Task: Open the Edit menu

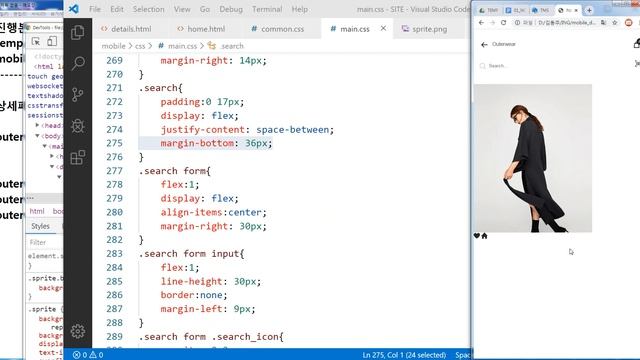Action: point(117,9)
